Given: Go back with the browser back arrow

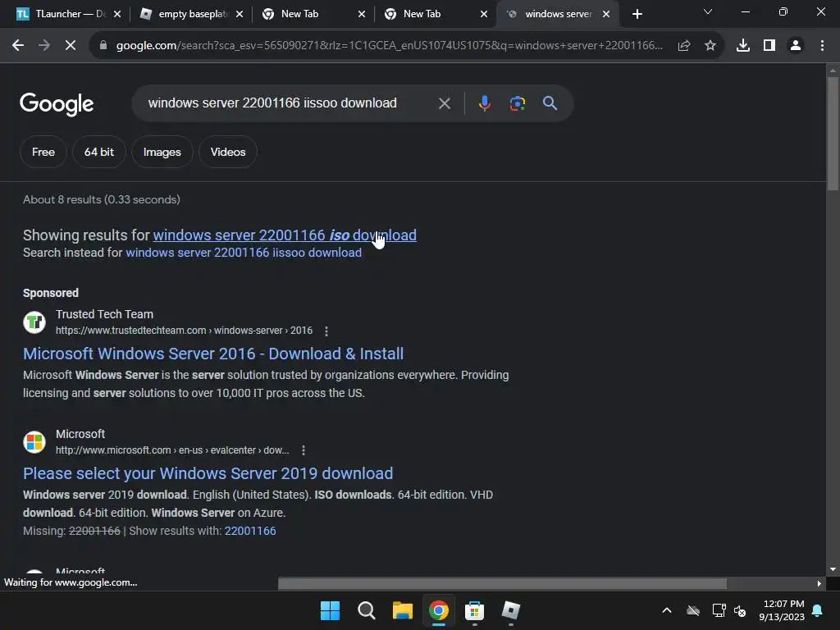Looking at the screenshot, I should pos(18,46).
